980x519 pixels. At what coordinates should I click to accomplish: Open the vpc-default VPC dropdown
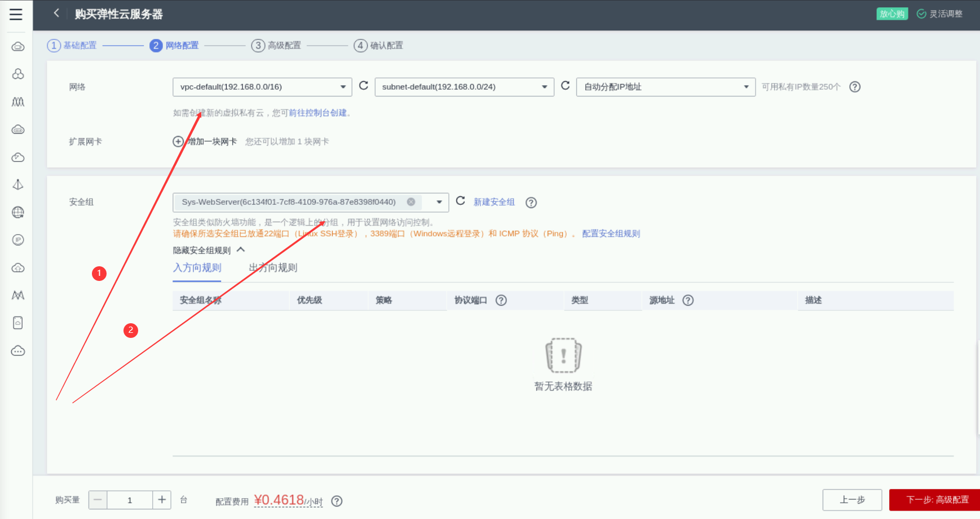(262, 87)
